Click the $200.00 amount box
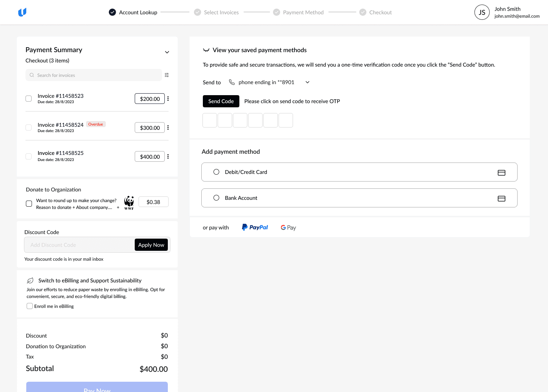This screenshot has width=548, height=392. point(150,99)
